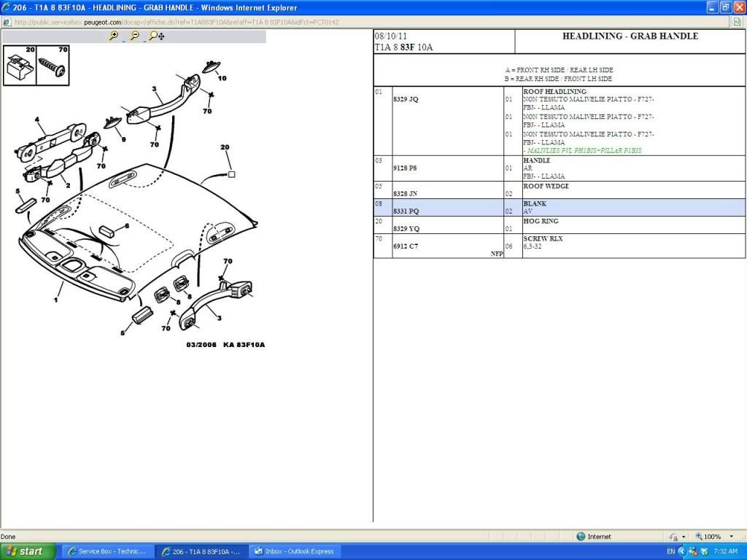Expand hidden tray icons with the chevron
The image size is (747, 560).
[681, 551]
